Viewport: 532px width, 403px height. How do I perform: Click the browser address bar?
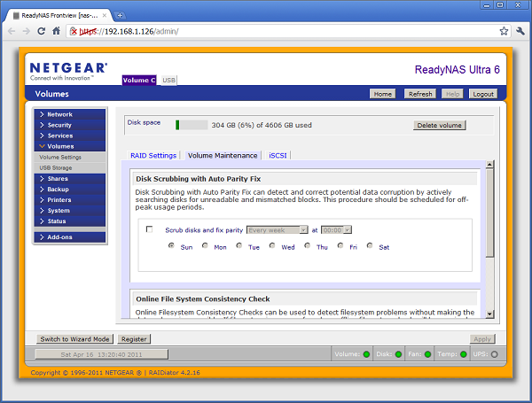(x=288, y=32)
